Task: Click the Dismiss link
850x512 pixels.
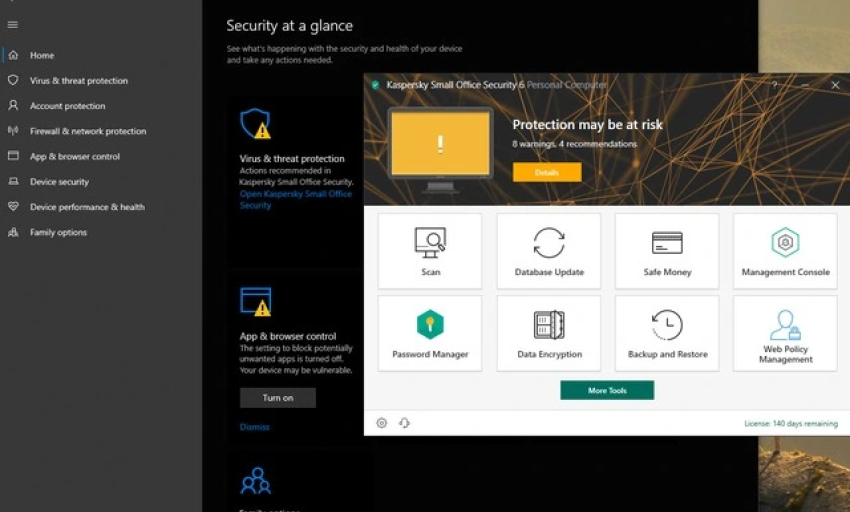Action: [x=254, y=427]
